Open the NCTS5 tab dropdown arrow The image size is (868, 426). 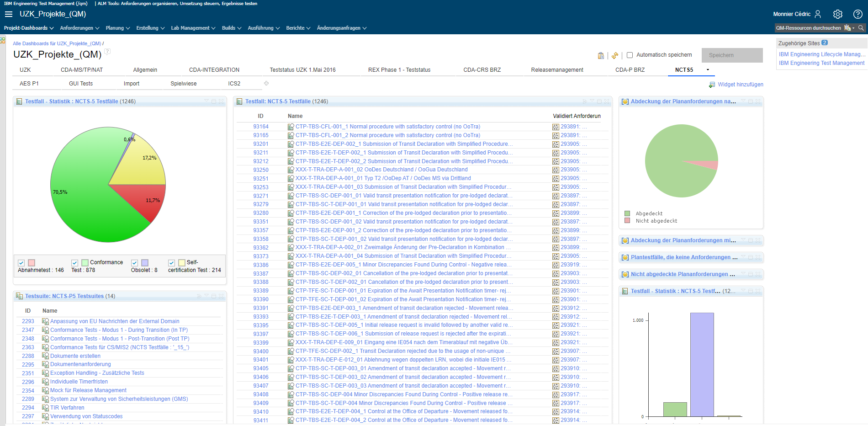pos(708,70)
